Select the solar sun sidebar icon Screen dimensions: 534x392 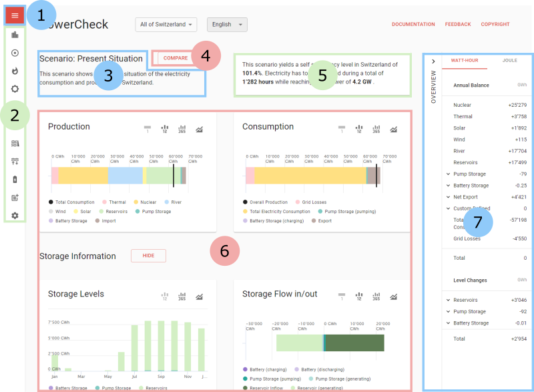tap(15, 88)
